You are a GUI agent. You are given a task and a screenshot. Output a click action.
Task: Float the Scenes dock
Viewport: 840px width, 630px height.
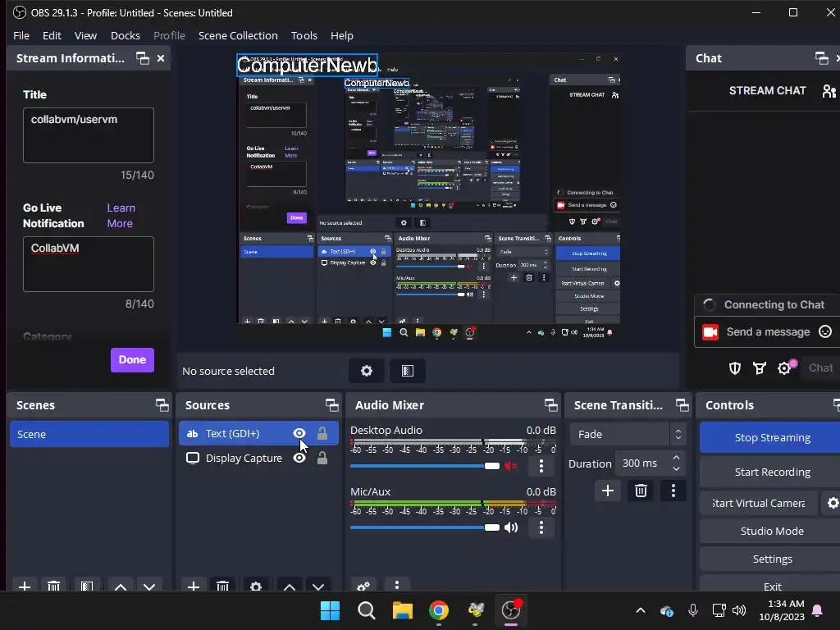pos(162,405)
